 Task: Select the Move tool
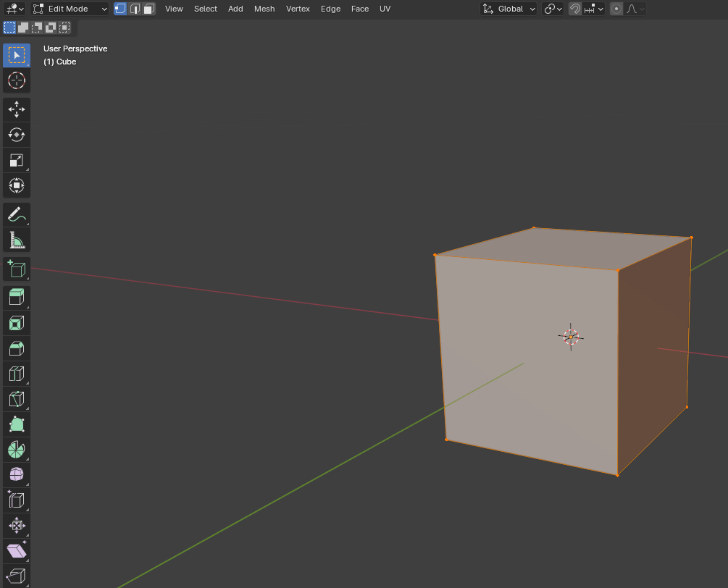point(17,109)
